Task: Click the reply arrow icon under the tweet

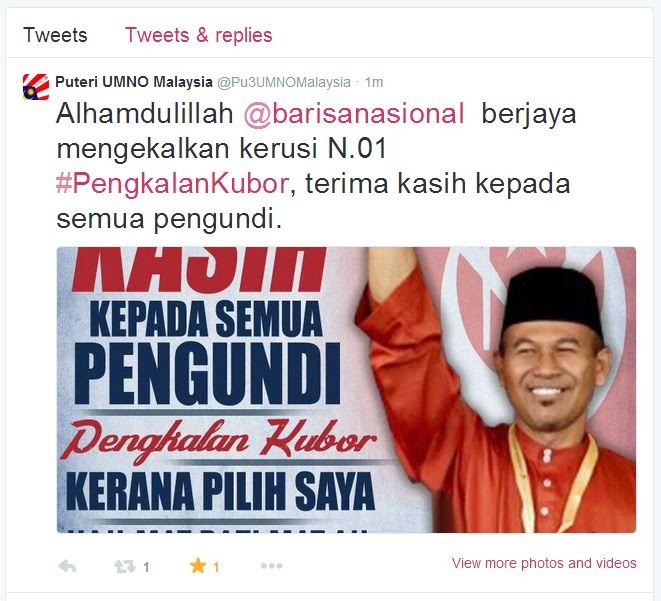Action: pyautogui.click(x=67, y=566)
